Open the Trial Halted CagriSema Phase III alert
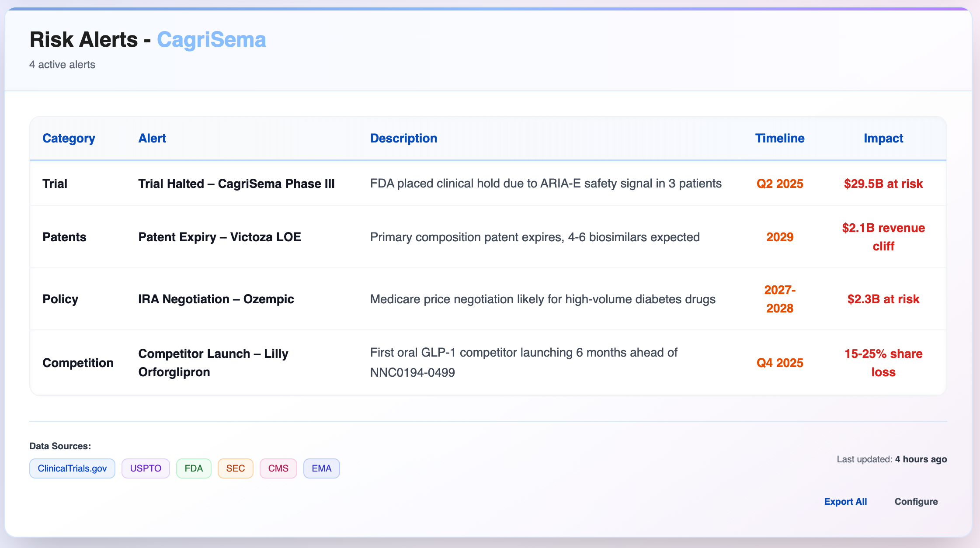Image resolution: width=980 pixels, height=548 pixels. [x=236, y=184]
